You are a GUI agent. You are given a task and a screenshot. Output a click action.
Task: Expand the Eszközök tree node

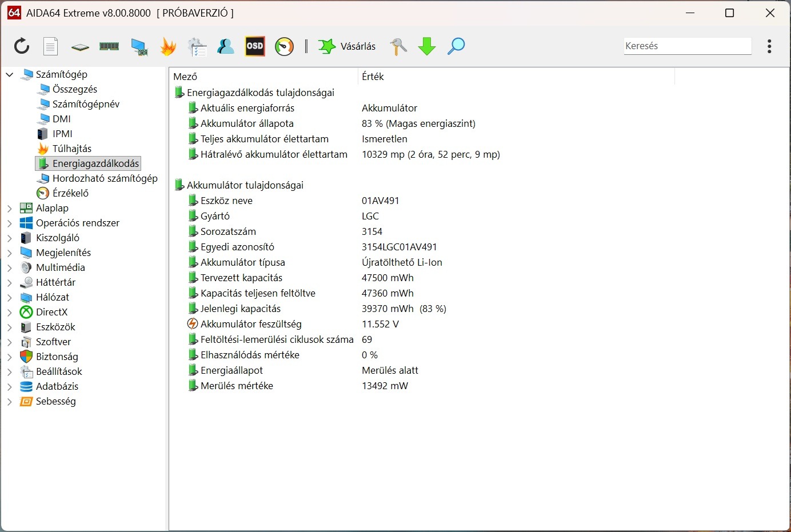click(10, 327)
